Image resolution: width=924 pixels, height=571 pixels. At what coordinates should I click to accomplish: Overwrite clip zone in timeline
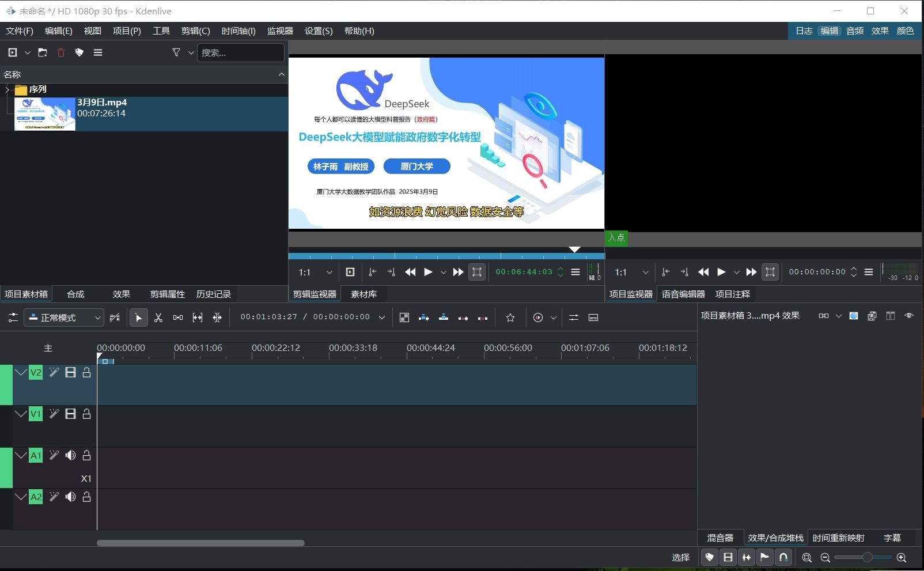point(444,317)
